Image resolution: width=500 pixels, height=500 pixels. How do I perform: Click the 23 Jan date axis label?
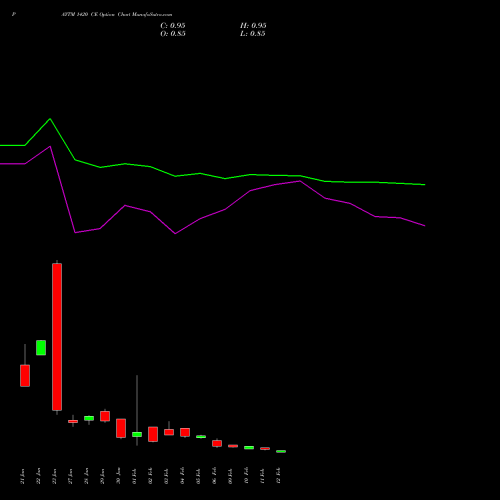click(55, 476)
